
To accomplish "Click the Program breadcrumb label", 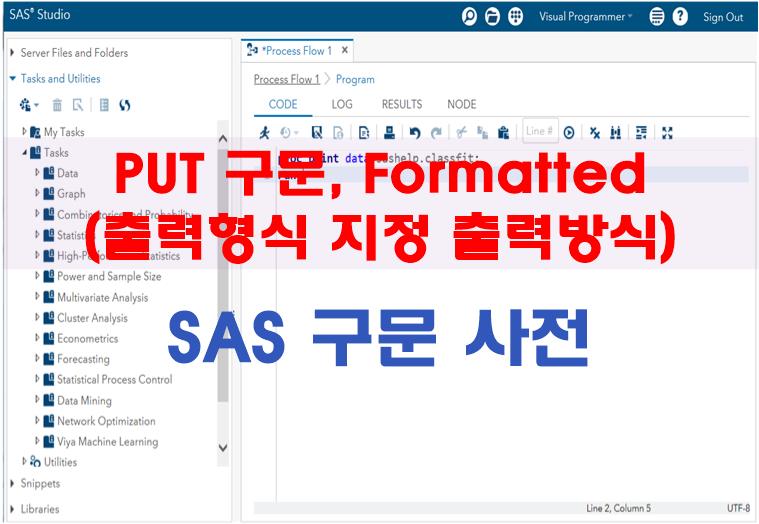I will [x=355, y=79].
